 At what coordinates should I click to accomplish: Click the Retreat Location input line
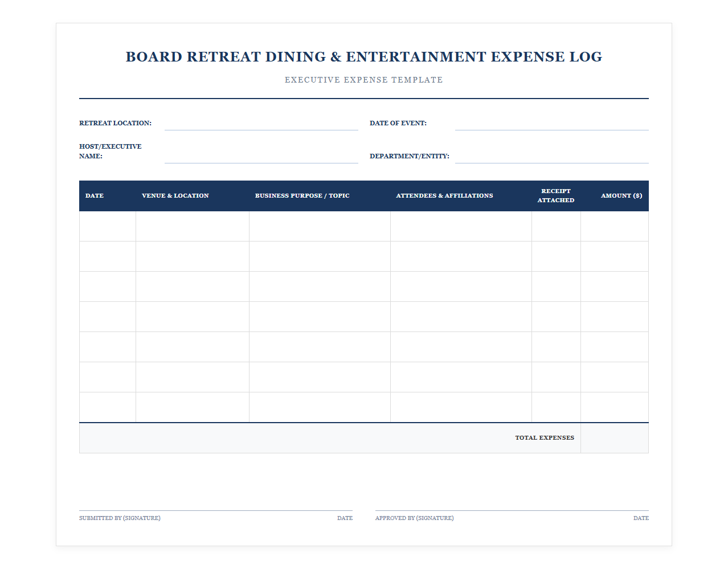point(261,123)
